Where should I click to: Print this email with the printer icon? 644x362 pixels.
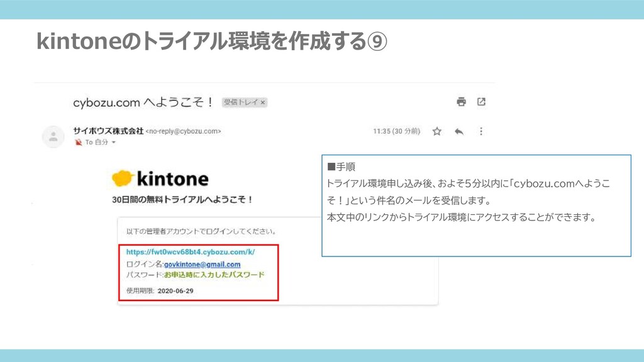point(461,102)
